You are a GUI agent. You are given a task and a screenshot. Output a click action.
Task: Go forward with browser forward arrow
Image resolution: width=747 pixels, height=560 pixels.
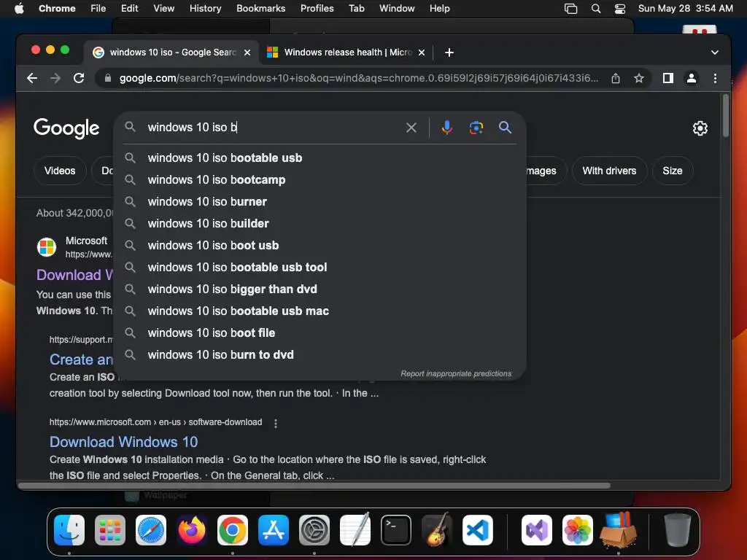[x=55, y=78]
